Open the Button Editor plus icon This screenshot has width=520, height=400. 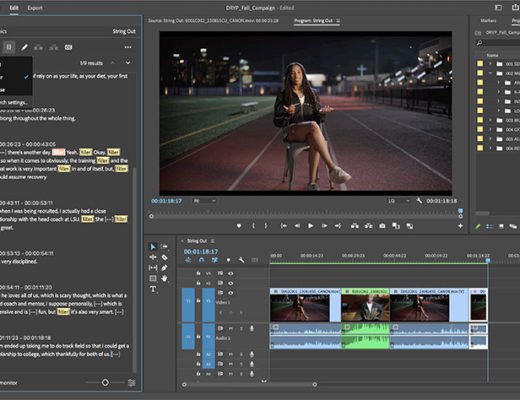[x=460, y=226]
